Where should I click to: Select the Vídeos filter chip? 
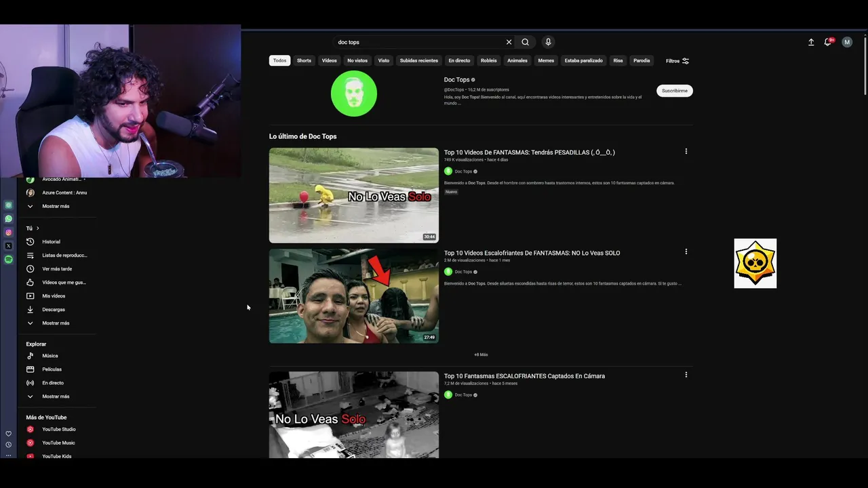(330, 61)
